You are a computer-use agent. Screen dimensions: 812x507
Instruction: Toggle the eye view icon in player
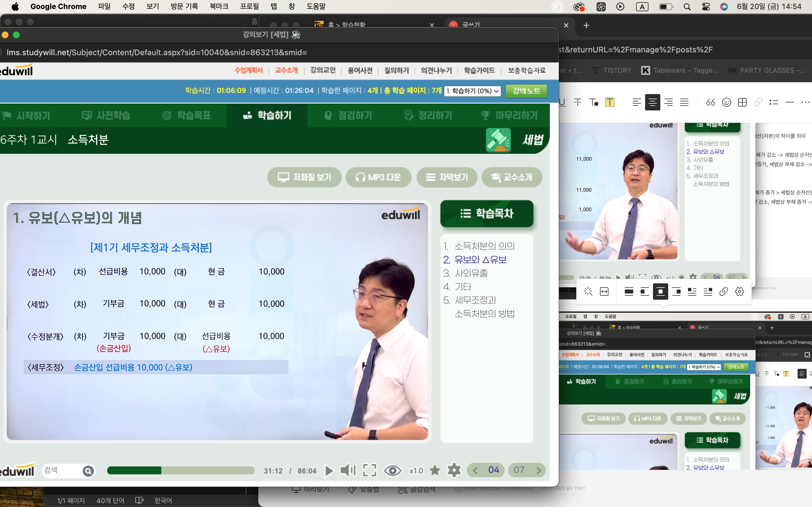392,470
